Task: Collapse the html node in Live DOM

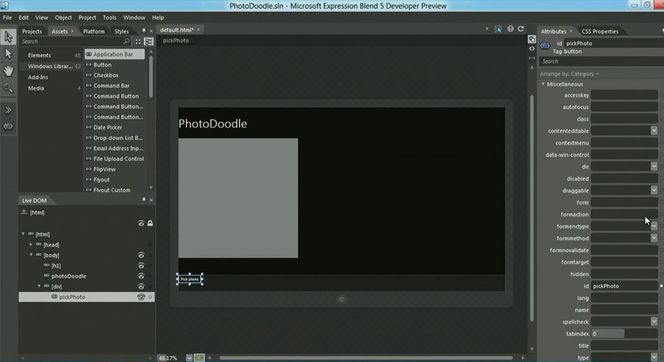Action: tap(23, 234)
